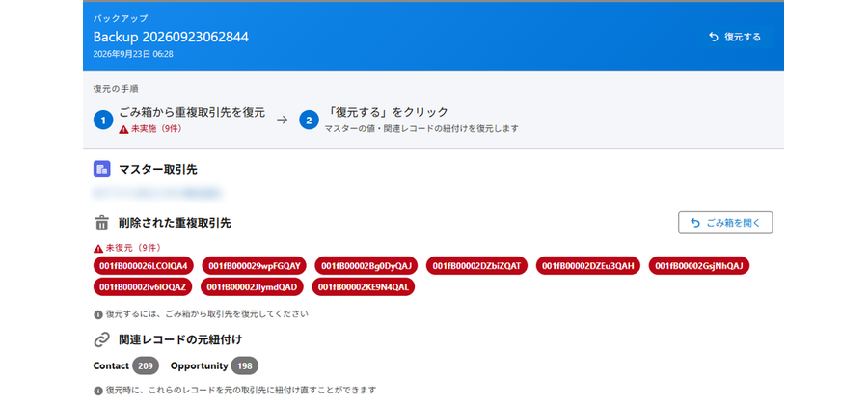
Task: Click the 復元の手順 label
Action: coord(116,89)
